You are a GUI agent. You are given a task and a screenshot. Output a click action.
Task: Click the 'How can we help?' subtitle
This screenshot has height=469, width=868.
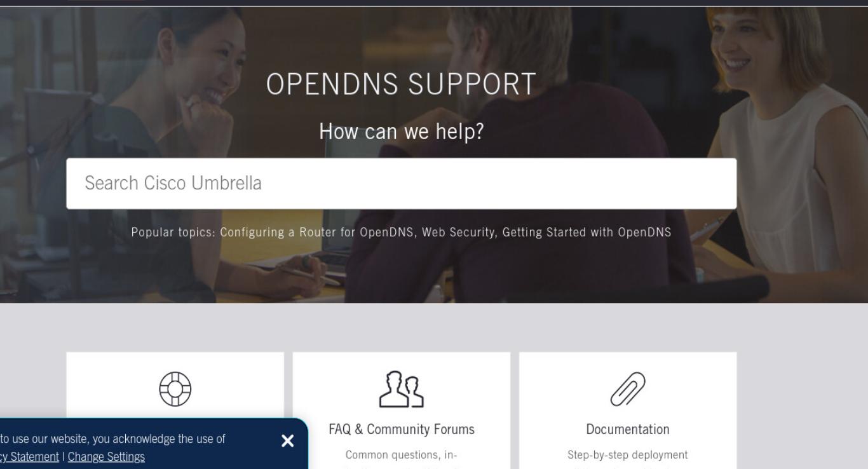pyautogui.click(x=401, y=132)
